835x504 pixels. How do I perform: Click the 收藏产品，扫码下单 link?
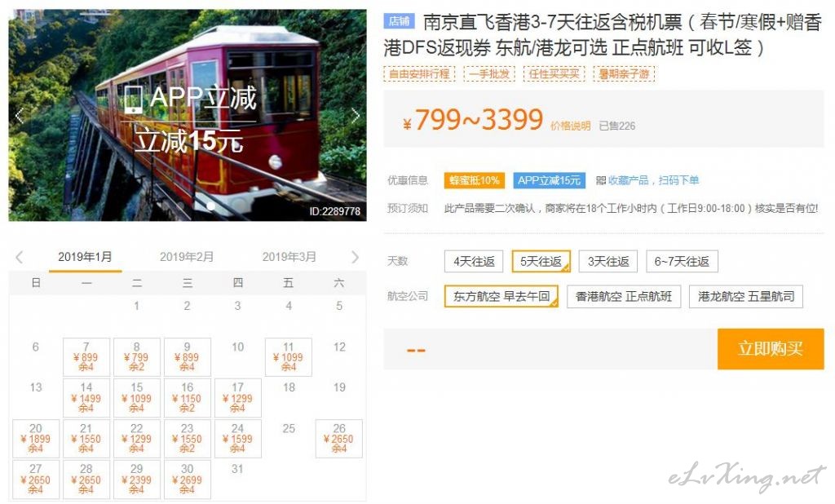(x=653, y=180)
